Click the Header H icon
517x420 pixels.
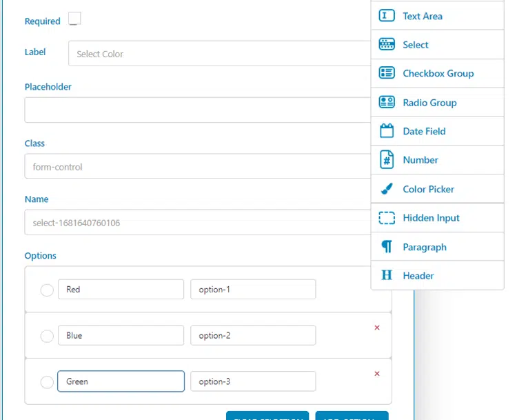(x=387, y=276)
